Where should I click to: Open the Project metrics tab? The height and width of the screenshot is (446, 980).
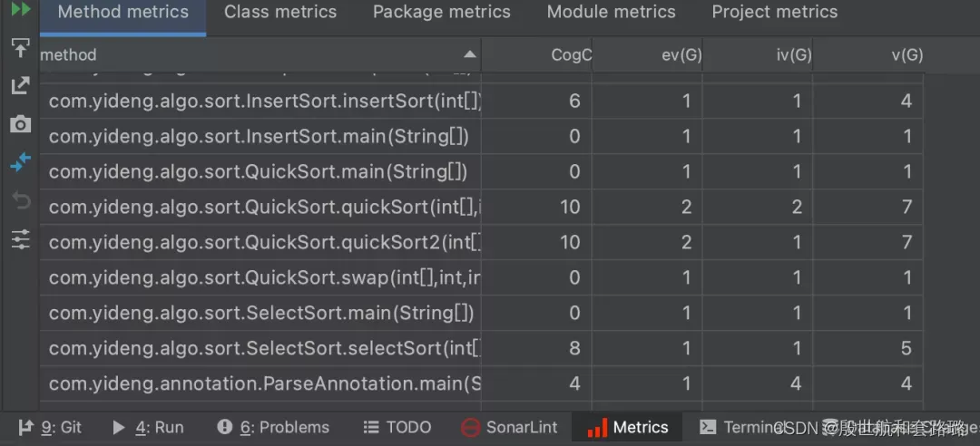click(774, 13)
